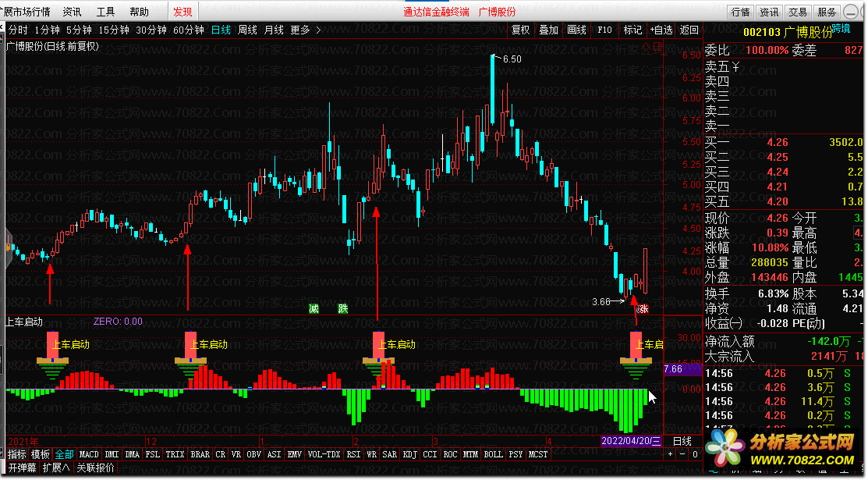
Task: Select the VOL-TDX indicator
Action: (324, 454)
